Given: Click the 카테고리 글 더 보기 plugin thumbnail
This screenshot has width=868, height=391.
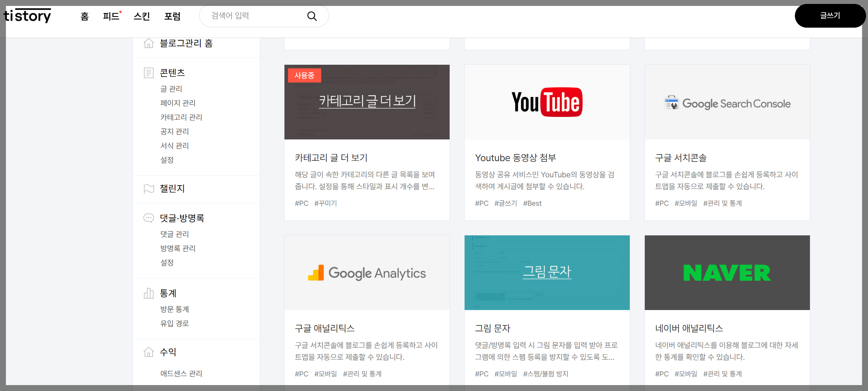Looking at the screenshot, I should (367, 102).
